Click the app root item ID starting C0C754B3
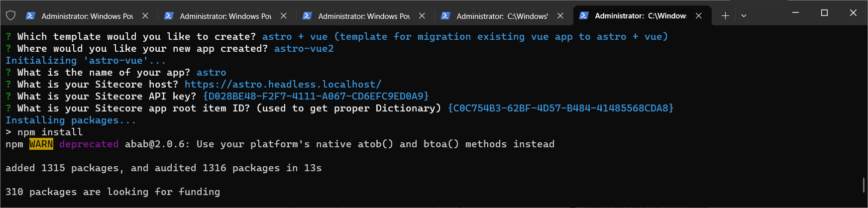This screenshot has width=868, height=208. point(560,108)
